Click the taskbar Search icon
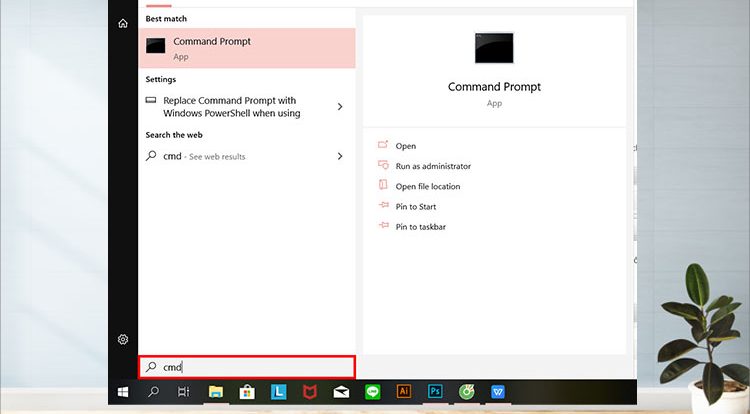 [x=153, y=392]
